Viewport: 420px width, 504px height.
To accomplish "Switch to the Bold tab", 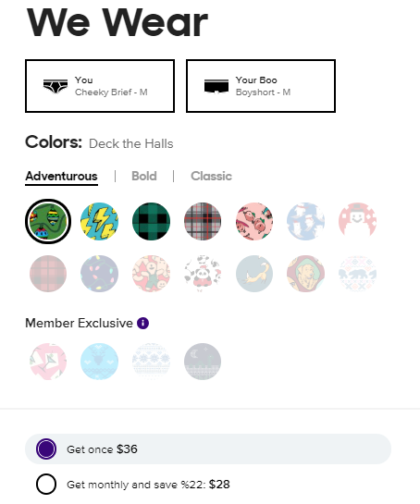I will pyautogui.click(x=144, y=176).
